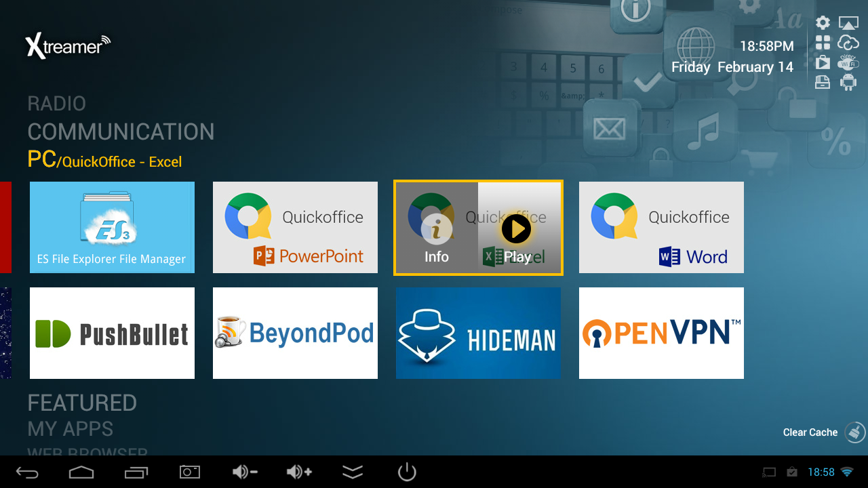Open the Play Store bag icon
This screenshot has width=868, height=488.
click(x=823, y=62)
